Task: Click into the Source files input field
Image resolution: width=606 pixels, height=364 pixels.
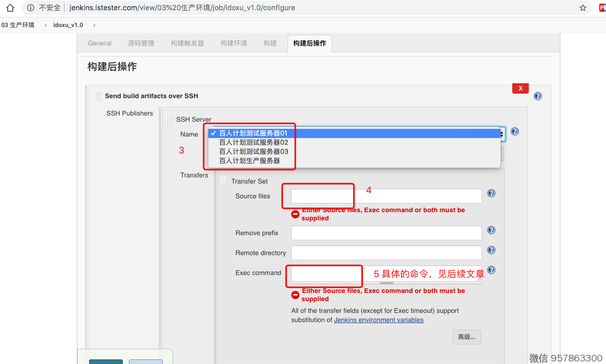Action: click(386, 196)
